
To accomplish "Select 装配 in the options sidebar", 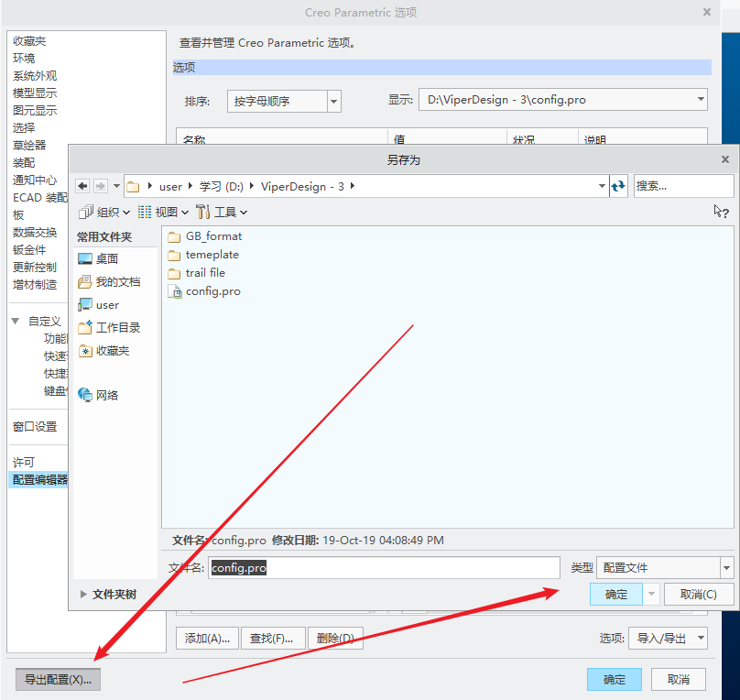I will pyautogui.click(x=24, y=162).
